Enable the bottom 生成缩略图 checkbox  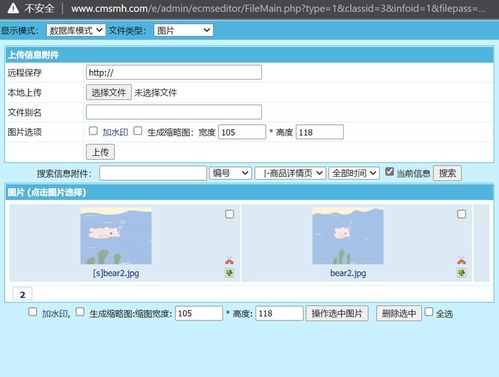click(x=80, y=312)
